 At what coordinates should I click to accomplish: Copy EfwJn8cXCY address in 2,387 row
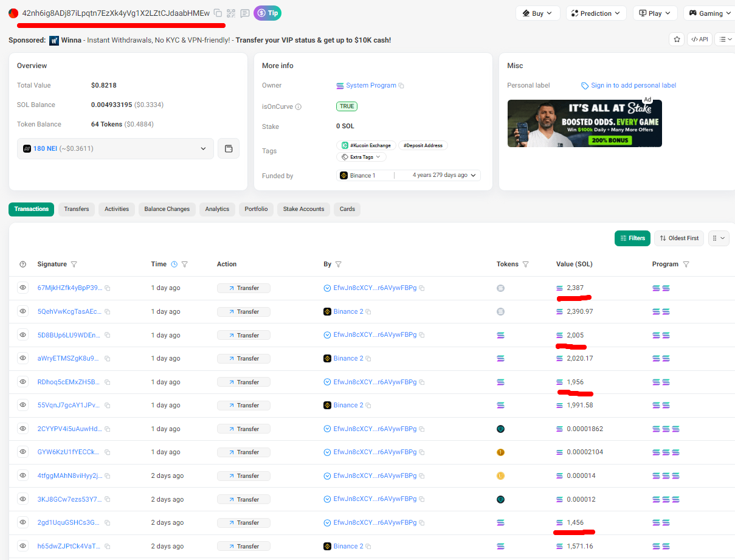(x=421, y=288)
